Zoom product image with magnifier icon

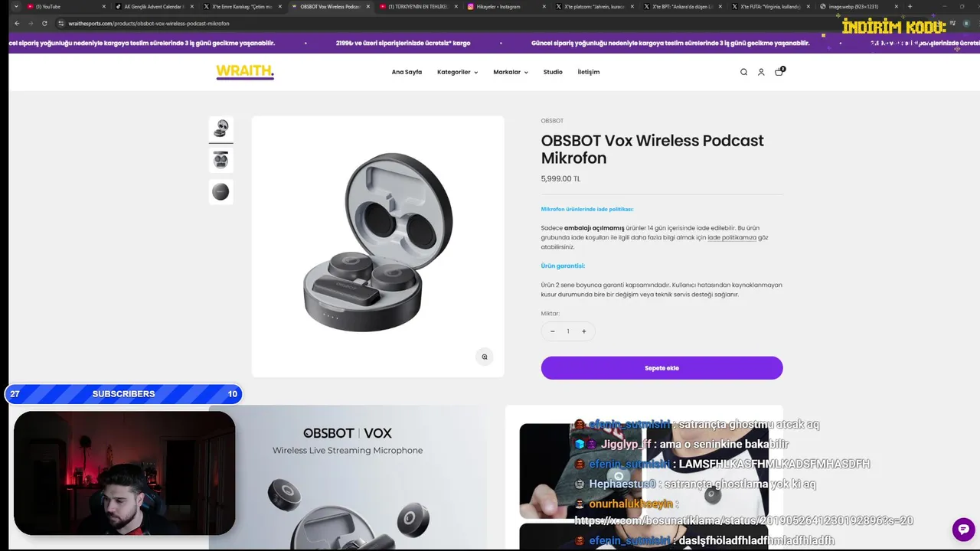(x=484, y=357)
